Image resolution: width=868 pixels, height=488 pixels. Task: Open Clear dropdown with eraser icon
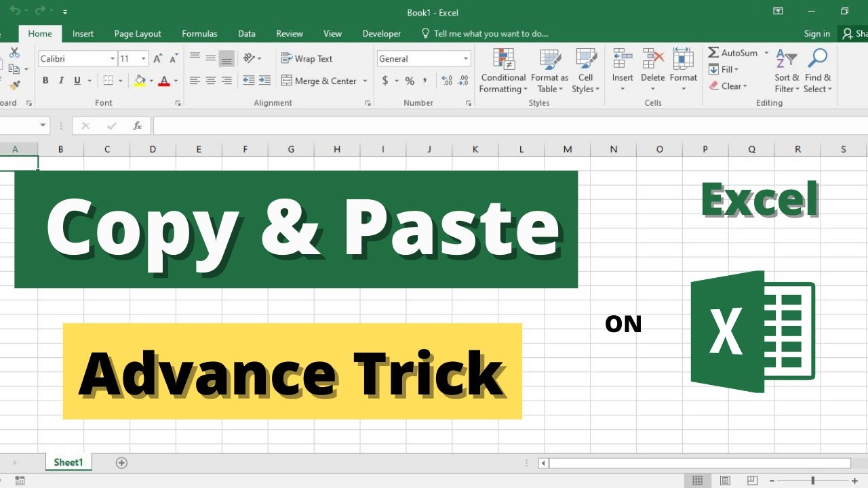728,86
